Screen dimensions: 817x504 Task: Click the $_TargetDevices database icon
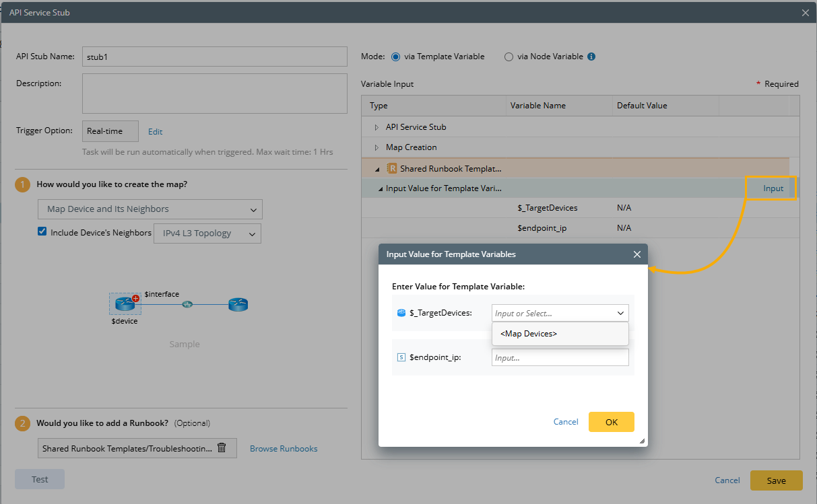401,313
